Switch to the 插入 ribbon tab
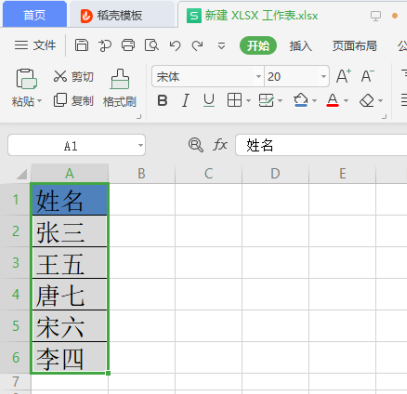407x394 pixels. tap(301, 46)
